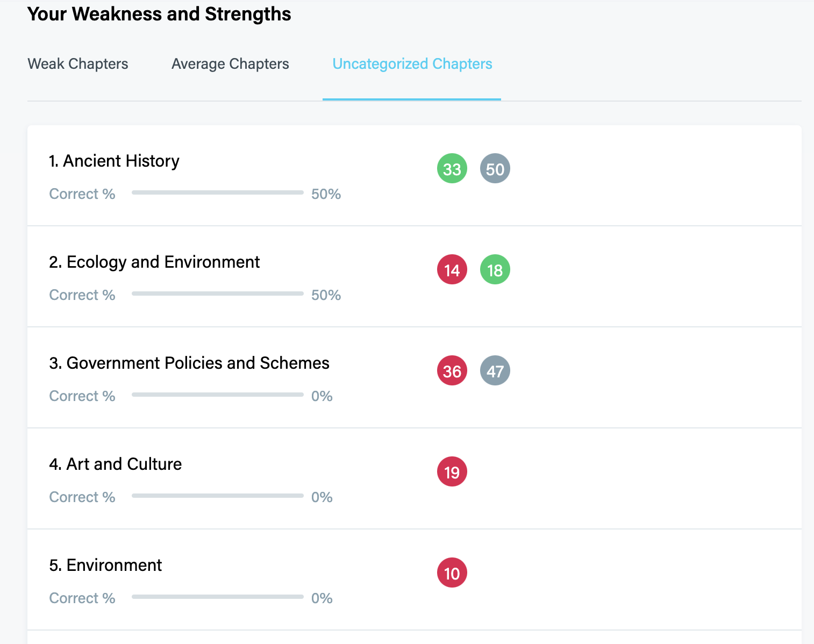Screen dimensions: 814x644
Task: Open red question badge 14
Action: (452, 270)
